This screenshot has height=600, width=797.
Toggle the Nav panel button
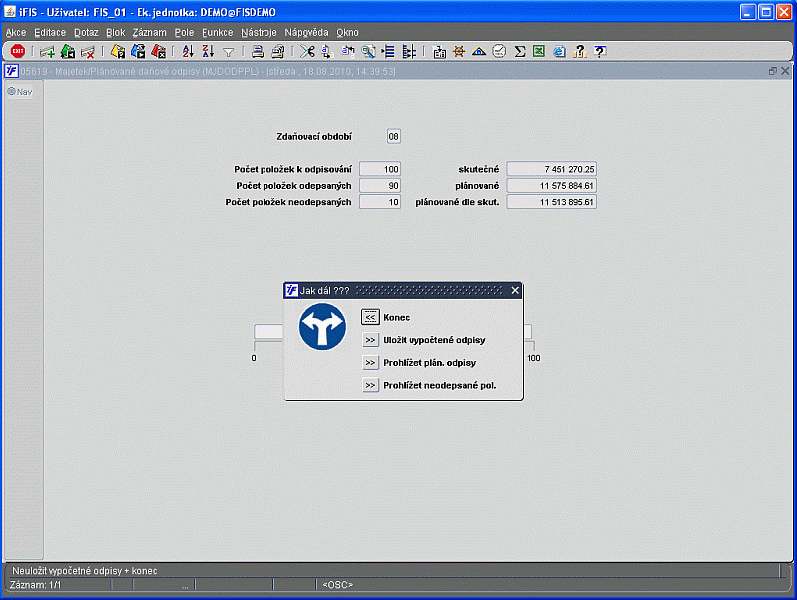(x=20, y=92)
